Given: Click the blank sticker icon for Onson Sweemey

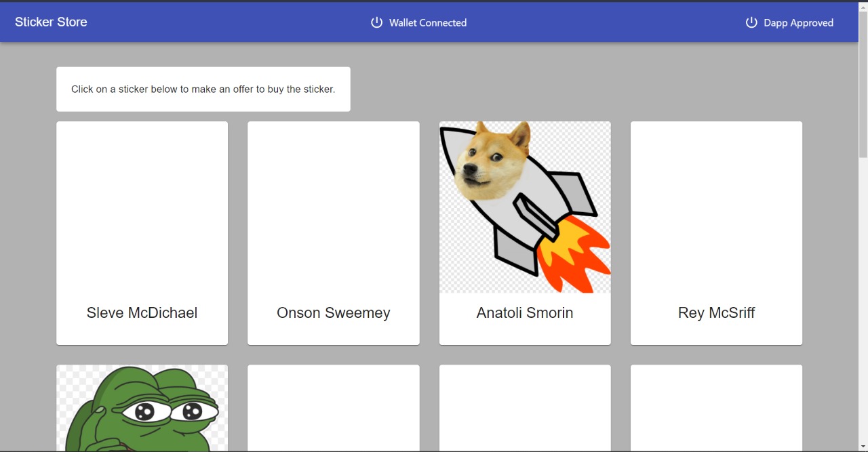Looking at the screenshot, I should 333,207.
